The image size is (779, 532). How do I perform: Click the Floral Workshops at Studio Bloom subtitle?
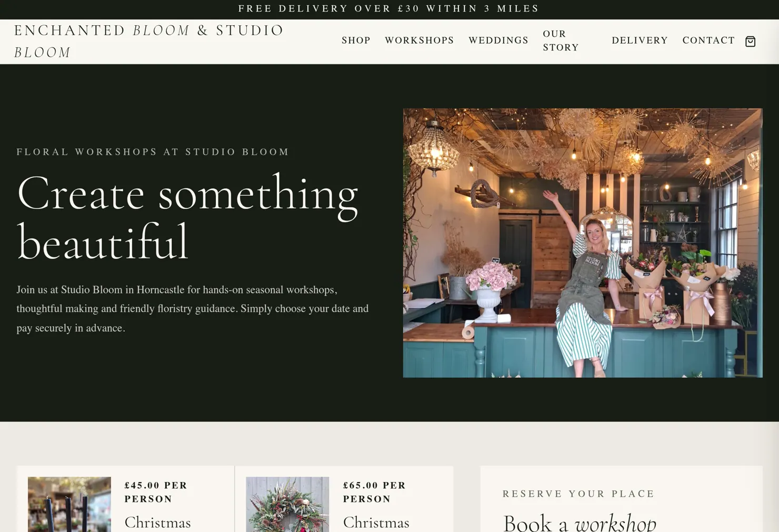(x=153, y=152)
